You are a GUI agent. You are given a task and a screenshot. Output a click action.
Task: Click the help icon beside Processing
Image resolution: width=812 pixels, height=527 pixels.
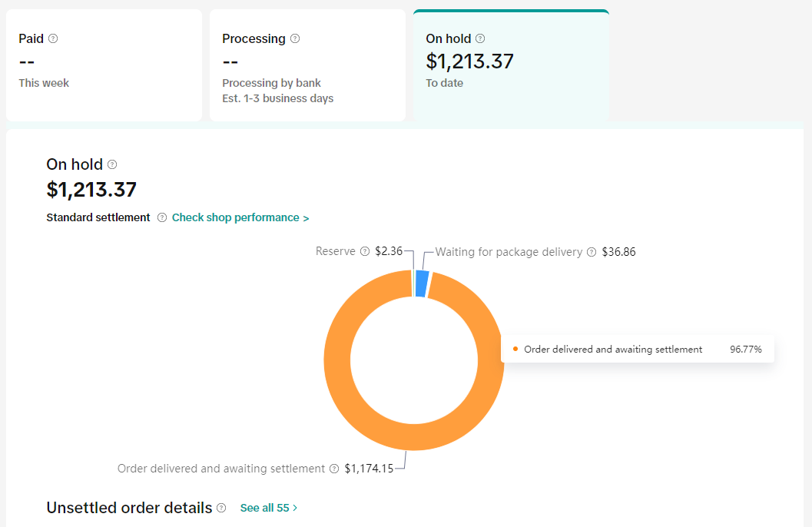[295, 38]
